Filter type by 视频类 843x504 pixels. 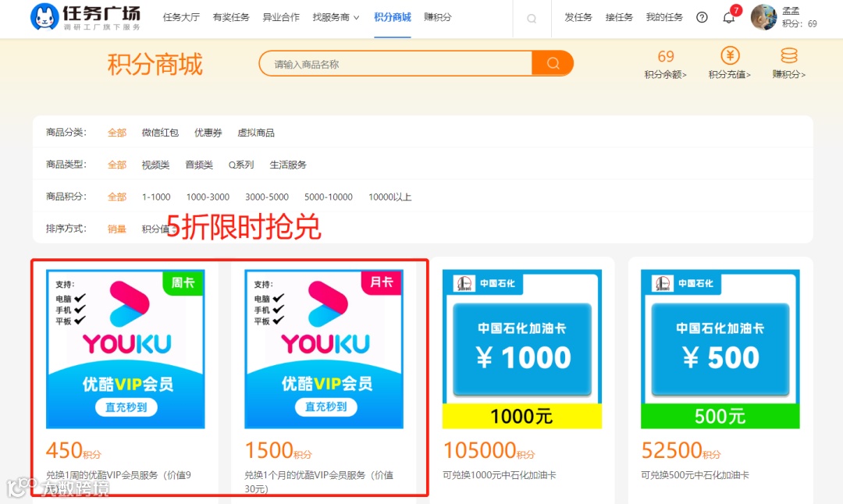(x=155, y=165)
